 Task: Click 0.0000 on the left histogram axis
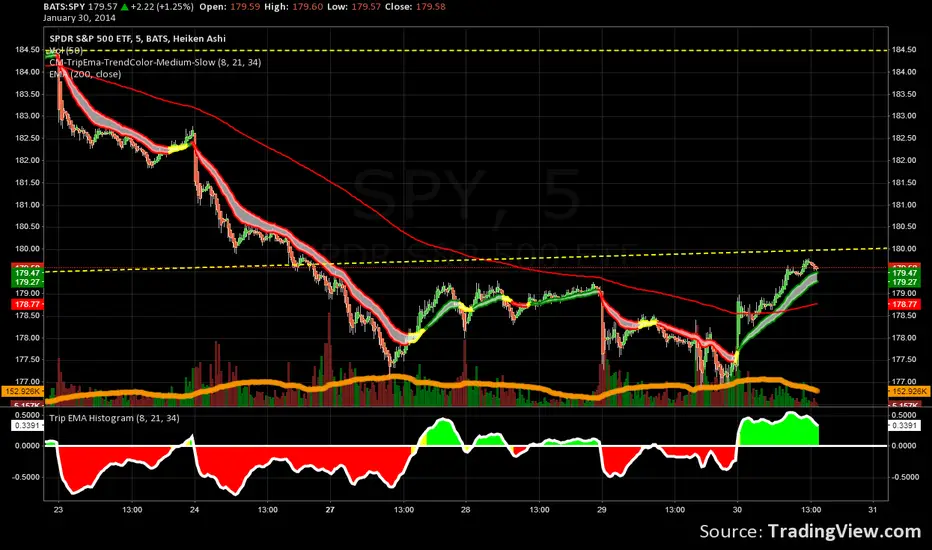point(27,446)
